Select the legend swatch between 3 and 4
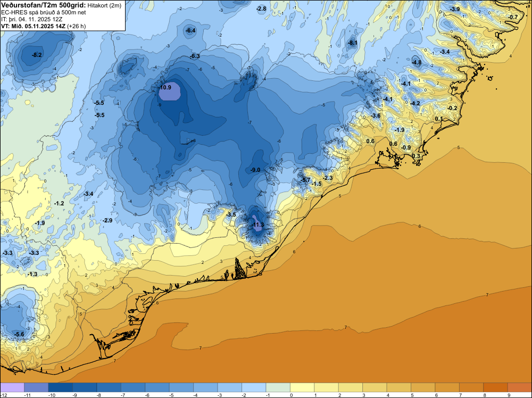 [375, 387]
